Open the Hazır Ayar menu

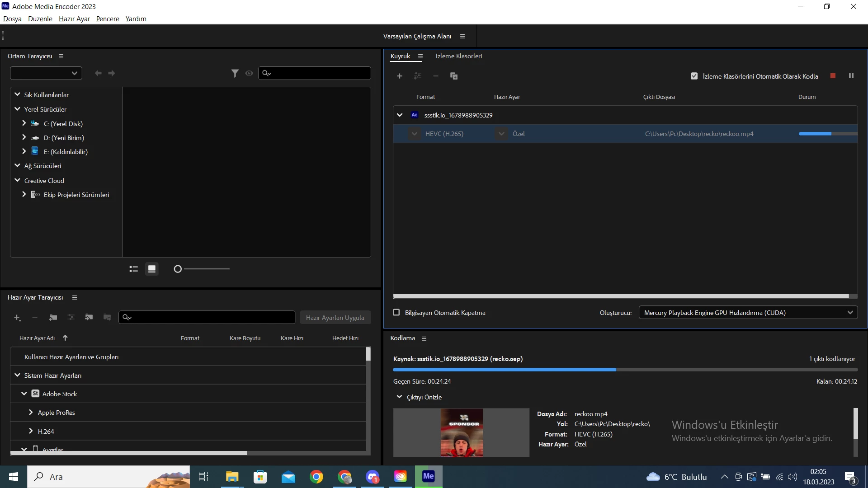(74, 19)
